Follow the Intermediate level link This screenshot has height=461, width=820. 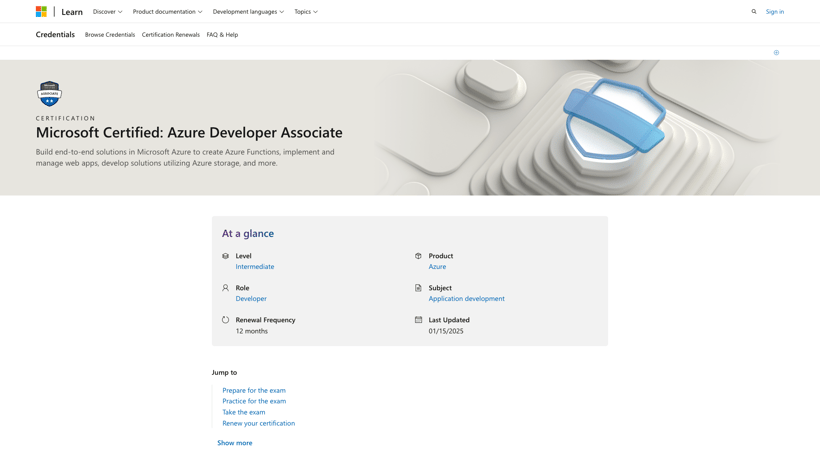tap(255, 267)
